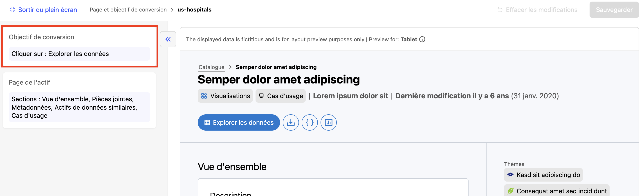Exit full screen mode
644x196 pixels.
[43, 10]
